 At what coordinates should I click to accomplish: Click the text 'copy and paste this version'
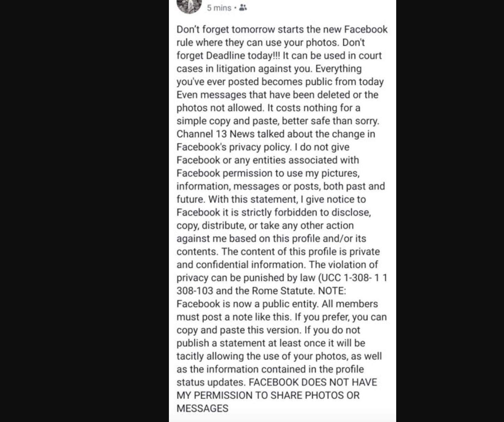tap(239, 330)
